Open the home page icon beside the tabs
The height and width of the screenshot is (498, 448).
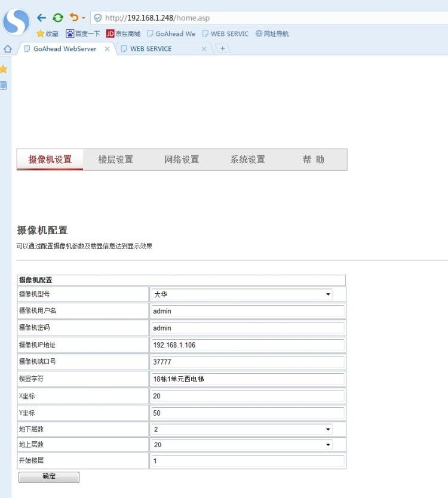pyautogui.click(x=8, y=49)
